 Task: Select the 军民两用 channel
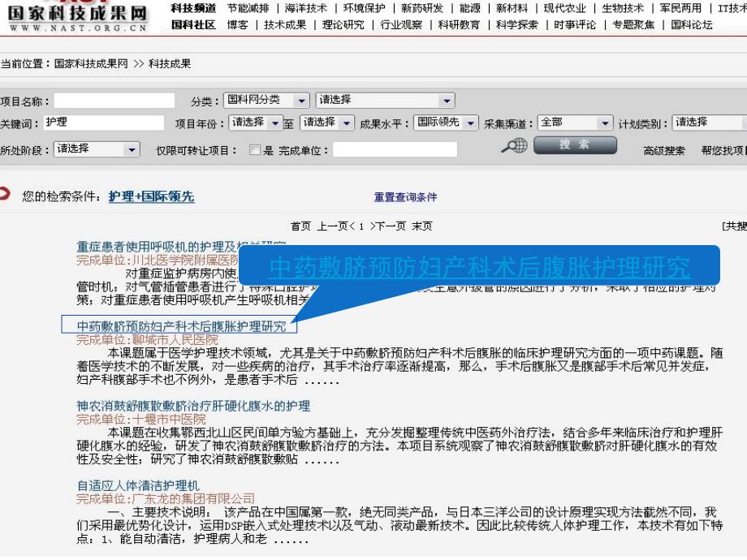(x=680, y=8)
